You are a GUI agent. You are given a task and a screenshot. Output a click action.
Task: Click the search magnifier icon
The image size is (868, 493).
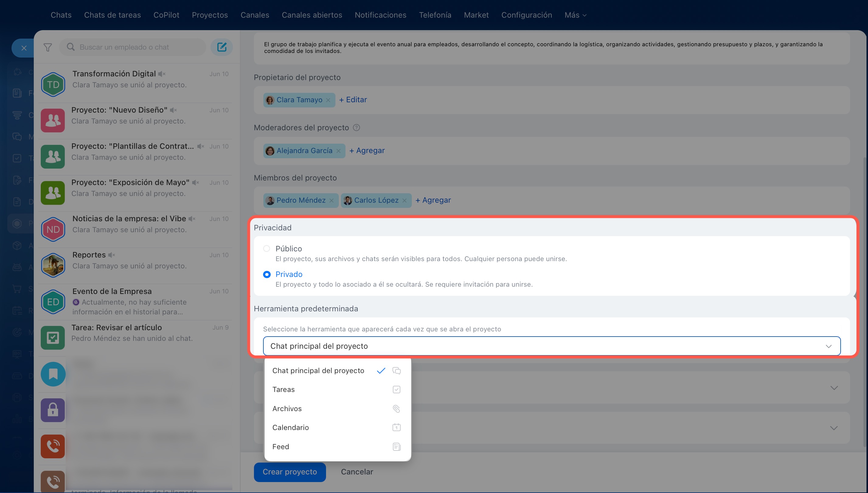[x=70, y=47]
